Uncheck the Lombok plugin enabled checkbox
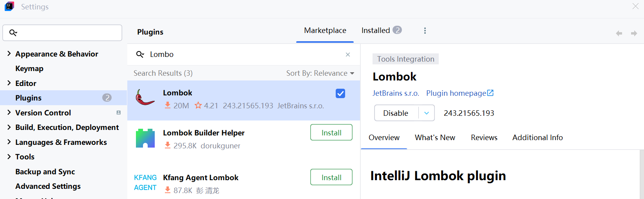This screenshot has height=199, width=644. pyautogui.click(x=340, y=93)
